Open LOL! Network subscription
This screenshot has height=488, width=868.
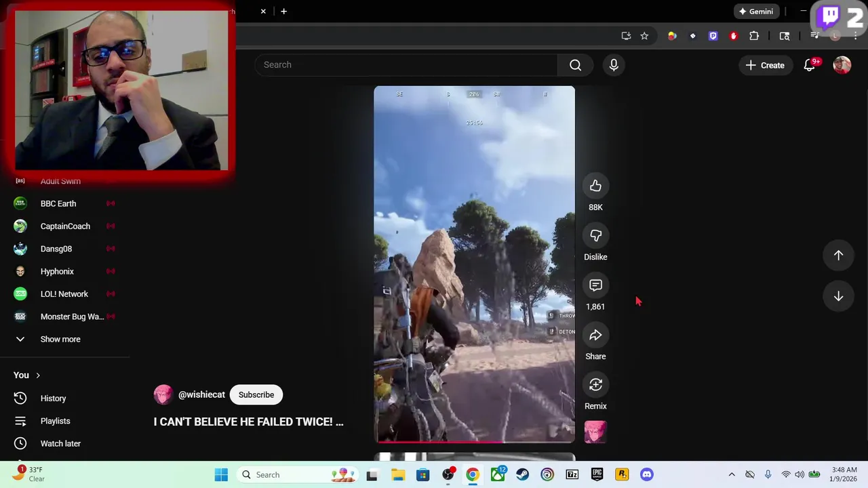click(x=64, y=294)
